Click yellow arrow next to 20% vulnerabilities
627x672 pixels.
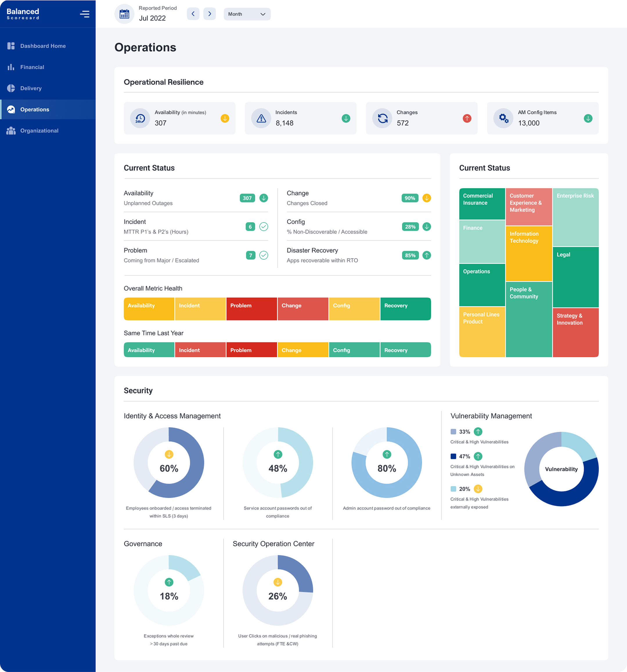478,489
